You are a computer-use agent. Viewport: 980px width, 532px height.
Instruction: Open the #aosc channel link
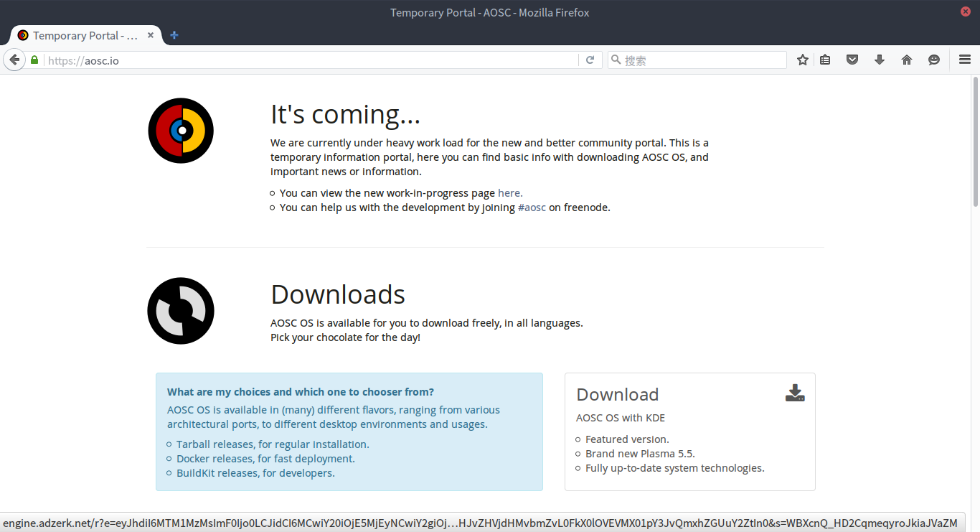[532, 207]
